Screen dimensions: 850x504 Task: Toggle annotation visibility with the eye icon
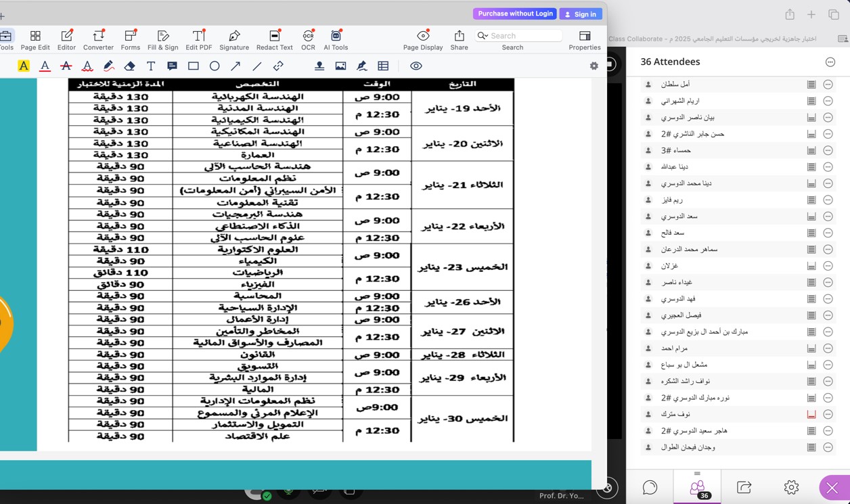(416, 66)
